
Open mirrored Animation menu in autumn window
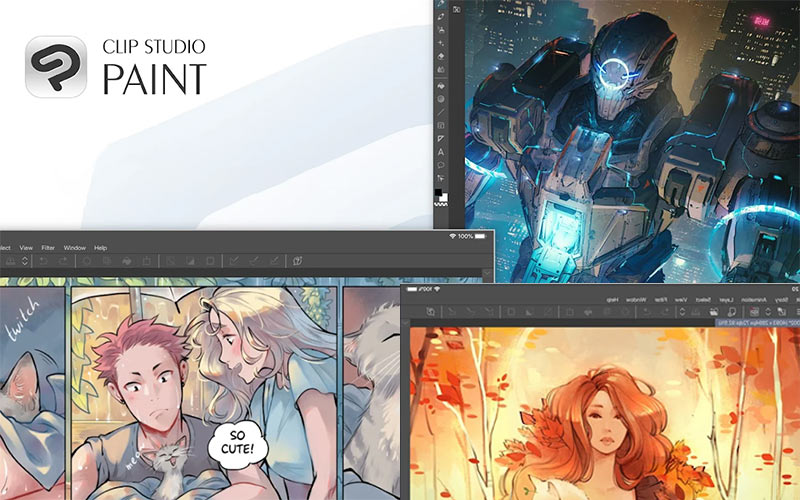point(754,299)
